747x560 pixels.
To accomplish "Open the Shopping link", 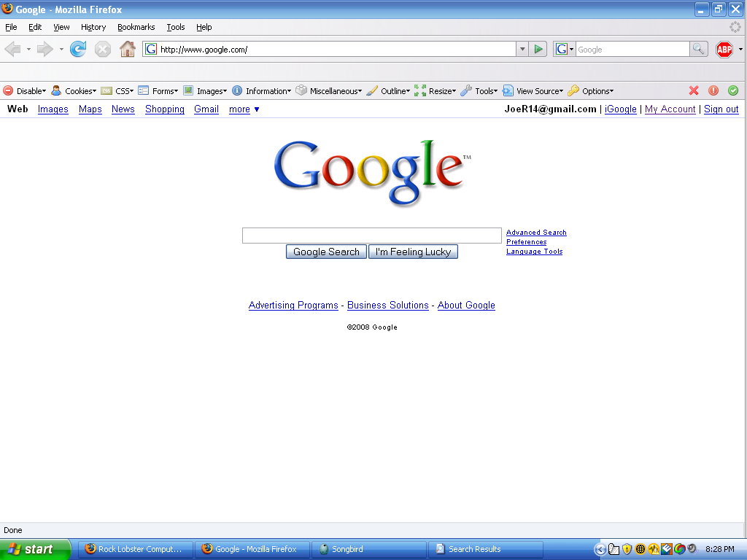I will 165,109.
